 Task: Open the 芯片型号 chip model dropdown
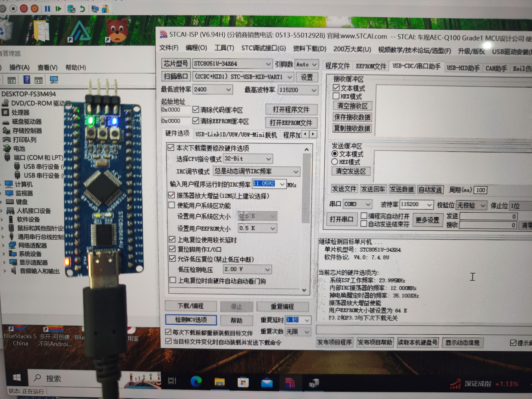point(268,64)
